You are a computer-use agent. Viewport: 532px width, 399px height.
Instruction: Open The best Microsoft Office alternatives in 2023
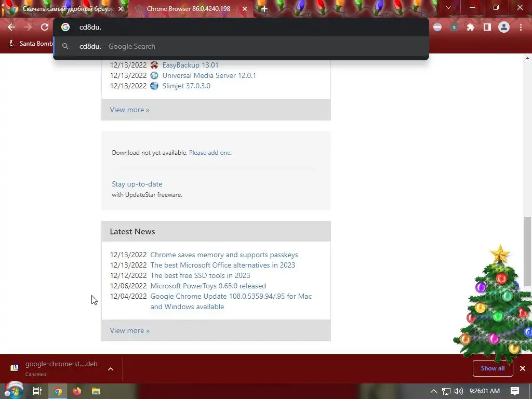(x=222, y=265)
